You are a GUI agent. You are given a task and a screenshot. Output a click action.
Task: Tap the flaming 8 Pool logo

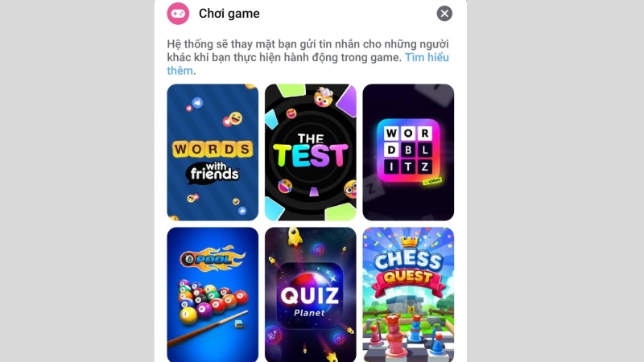point(213,258)
